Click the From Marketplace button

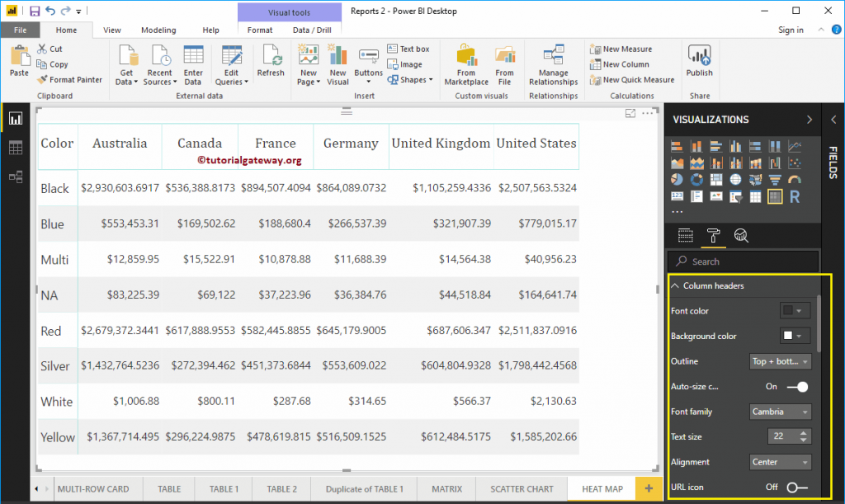(466, 66)
